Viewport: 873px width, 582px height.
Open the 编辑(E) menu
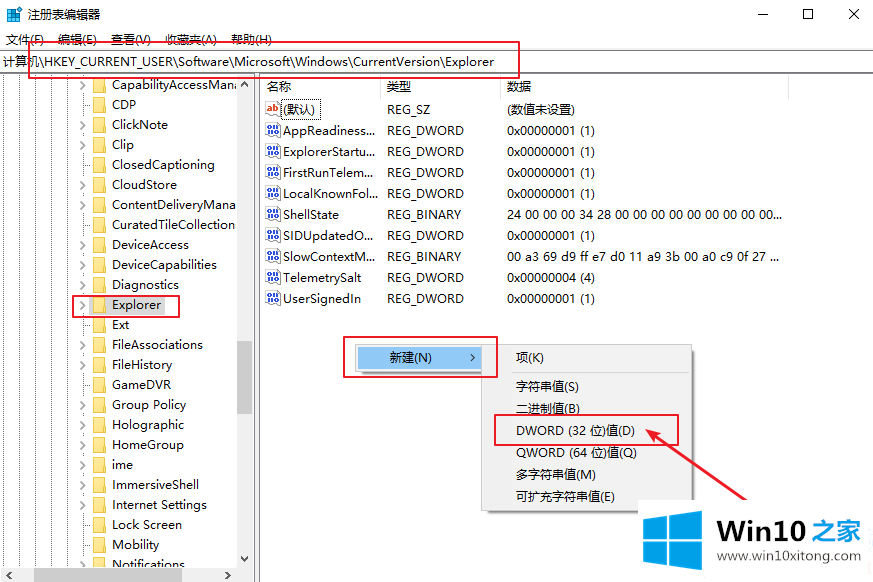pos(77,40)
